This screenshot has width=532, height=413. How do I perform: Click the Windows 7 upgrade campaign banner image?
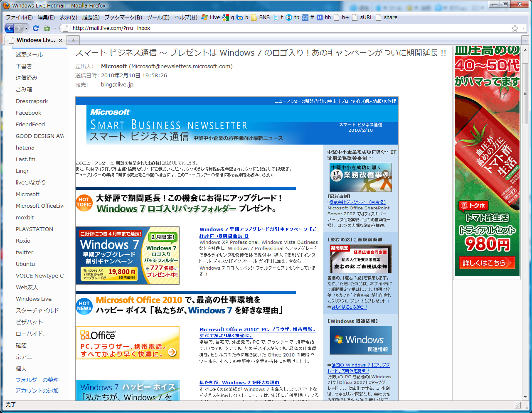click(128, 256)
